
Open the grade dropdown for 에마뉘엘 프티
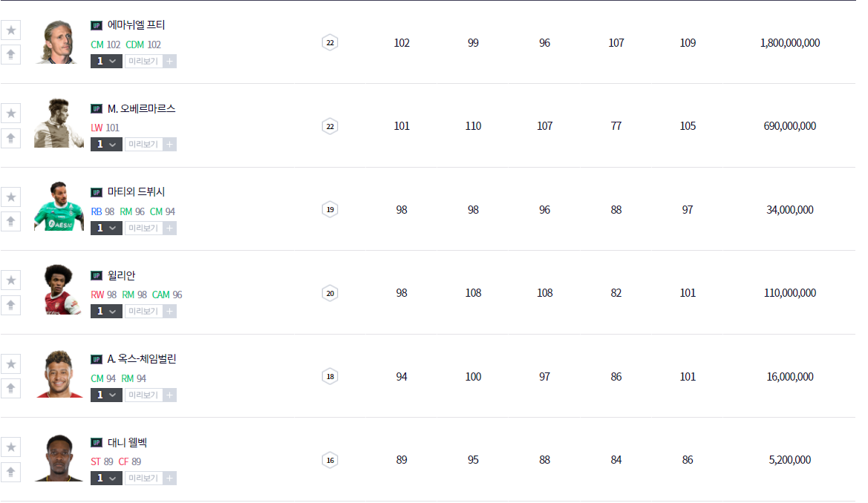[x=106, y=61]
